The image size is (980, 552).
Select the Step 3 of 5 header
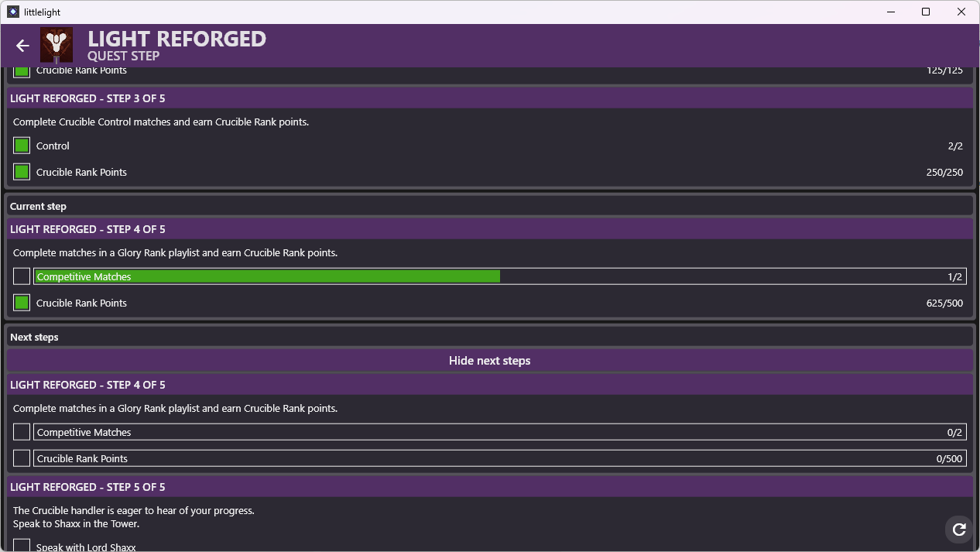coord(489,98)
